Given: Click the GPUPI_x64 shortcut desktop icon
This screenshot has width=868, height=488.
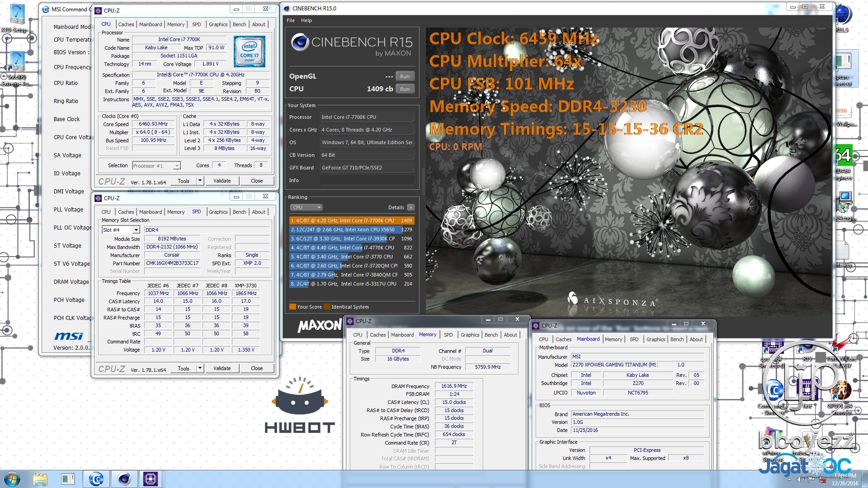Looking at the screenshot, I should [x=842, y=398].
